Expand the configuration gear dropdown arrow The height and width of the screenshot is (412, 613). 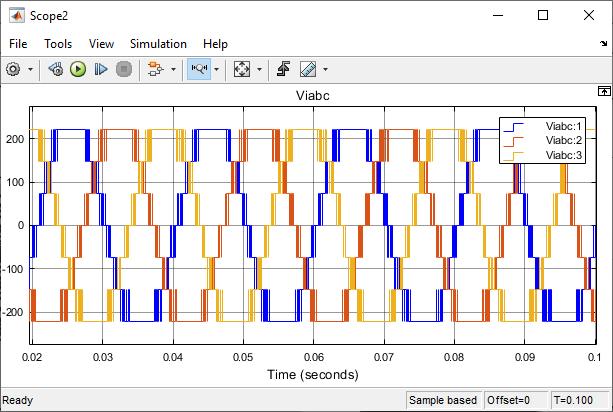[30, 70]
